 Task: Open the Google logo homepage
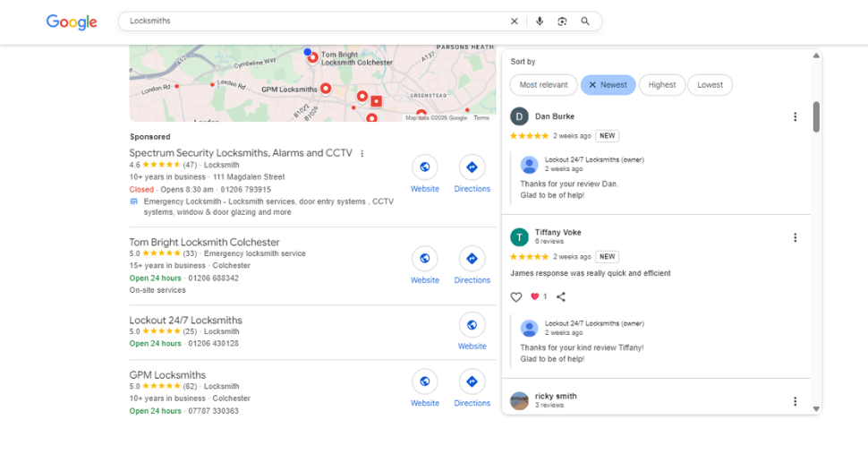coord(72,21)
